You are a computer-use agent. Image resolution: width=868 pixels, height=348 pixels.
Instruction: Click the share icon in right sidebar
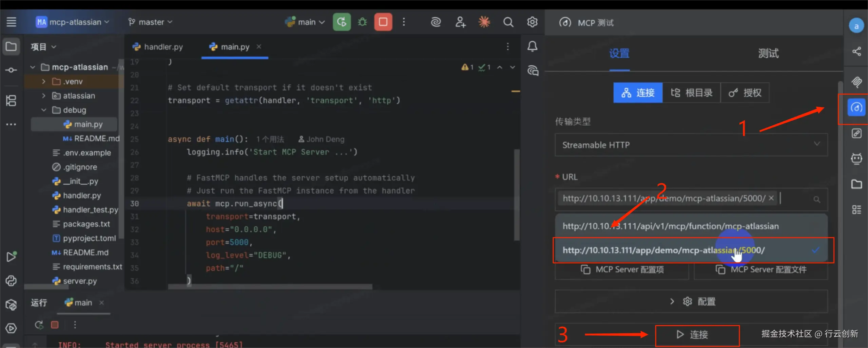tap(856, 52)
